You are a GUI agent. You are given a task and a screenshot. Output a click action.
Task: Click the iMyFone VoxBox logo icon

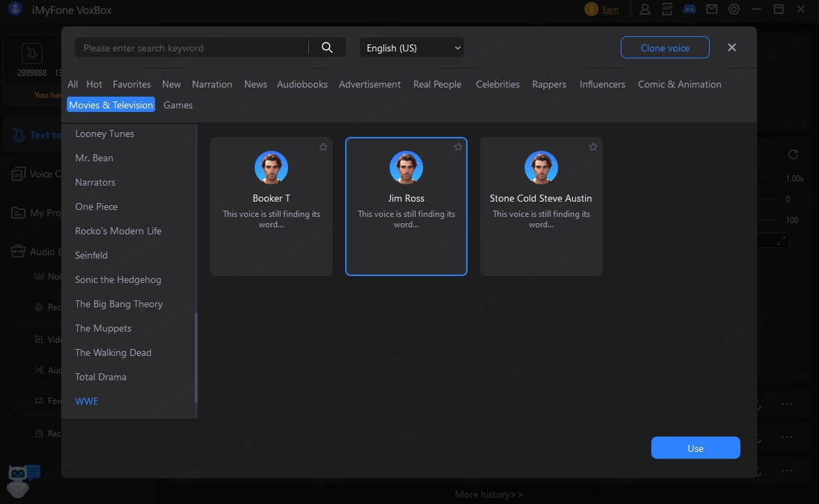point(15,10)
